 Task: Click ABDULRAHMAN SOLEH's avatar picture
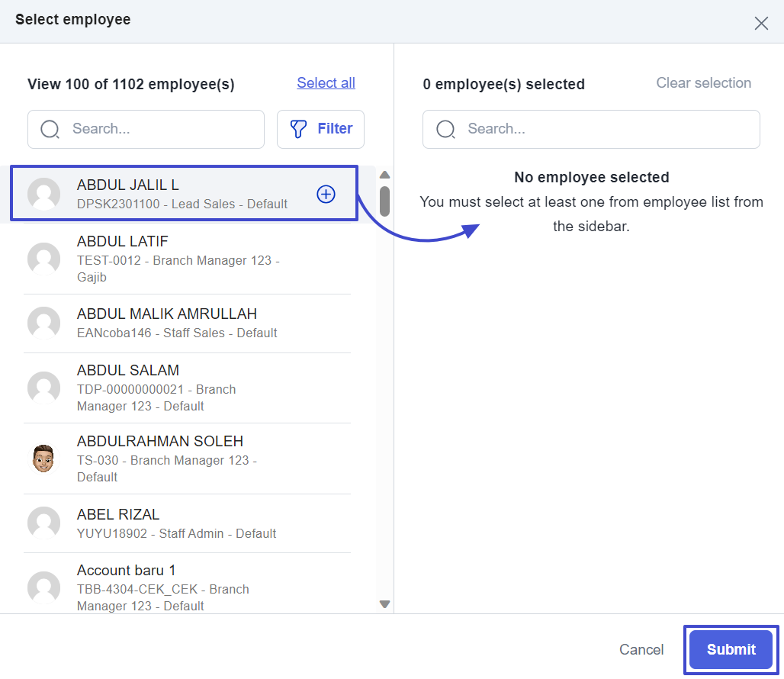43,459
